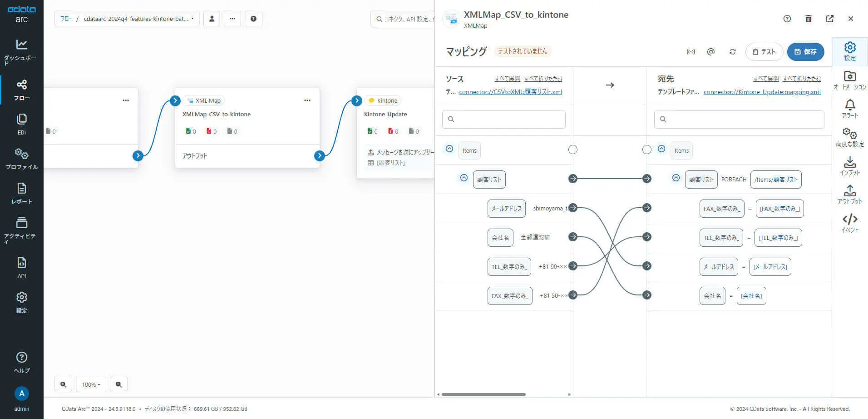Open the Profile page in sidebar

(21, 159)
